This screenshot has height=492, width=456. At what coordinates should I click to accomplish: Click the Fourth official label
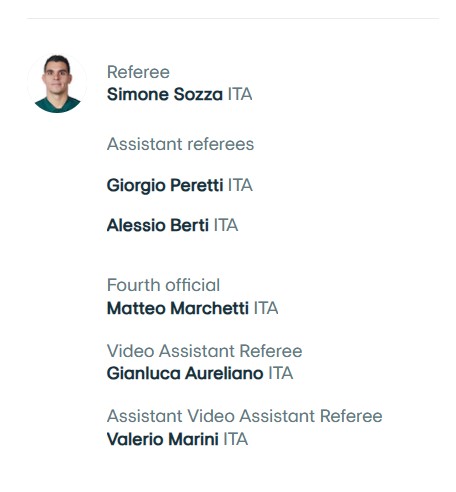point(163,285)
